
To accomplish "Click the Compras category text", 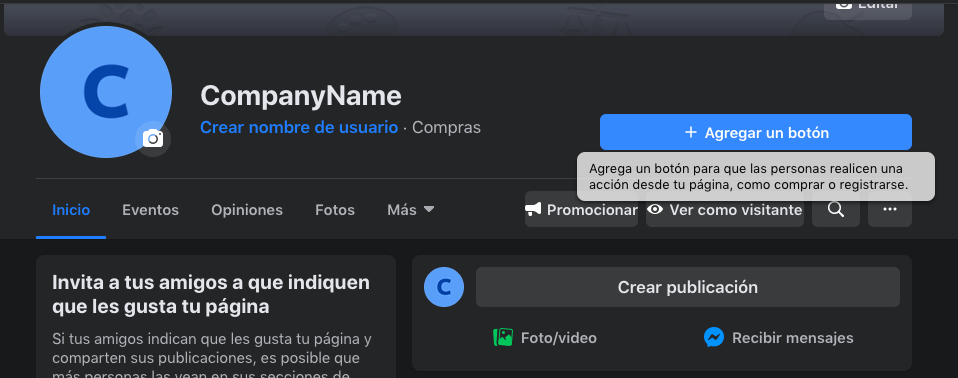I will pyautogui.click(x=446, y=128).
